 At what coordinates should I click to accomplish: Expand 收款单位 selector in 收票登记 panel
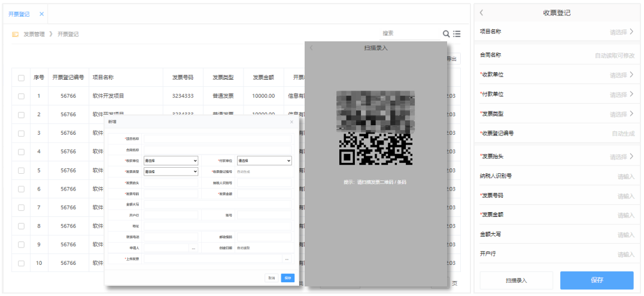click(622, 75)
